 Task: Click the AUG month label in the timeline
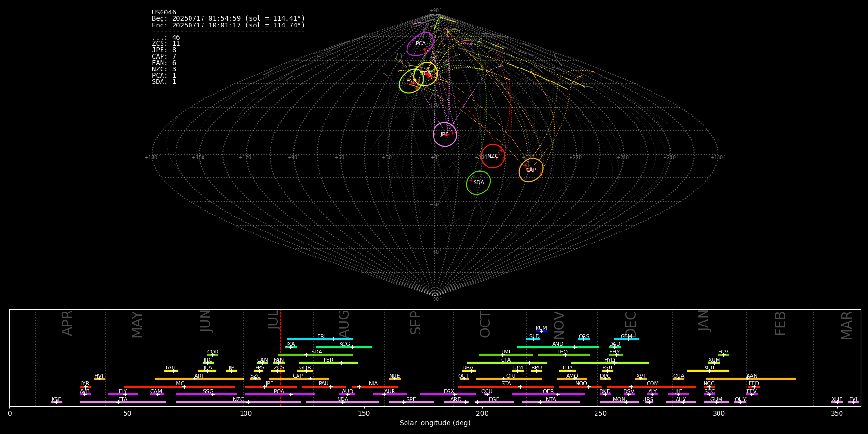pyautogui.click(x=344, y=325)
